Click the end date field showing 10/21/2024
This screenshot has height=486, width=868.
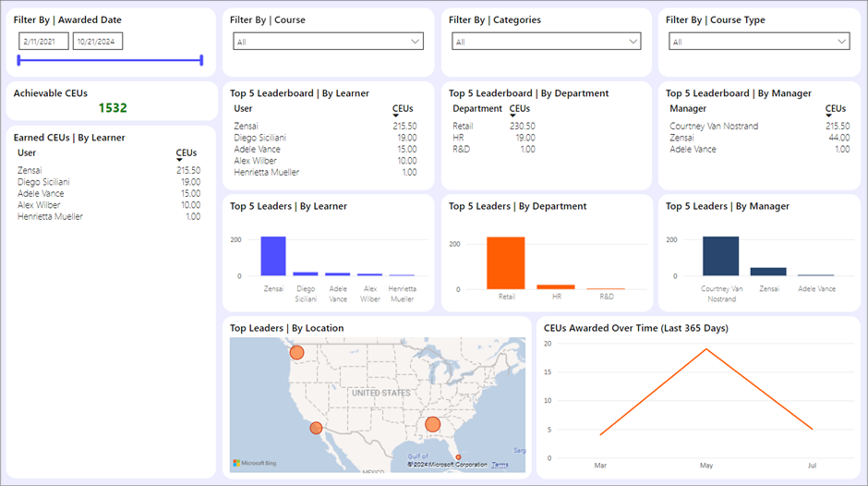click(98, 42)
